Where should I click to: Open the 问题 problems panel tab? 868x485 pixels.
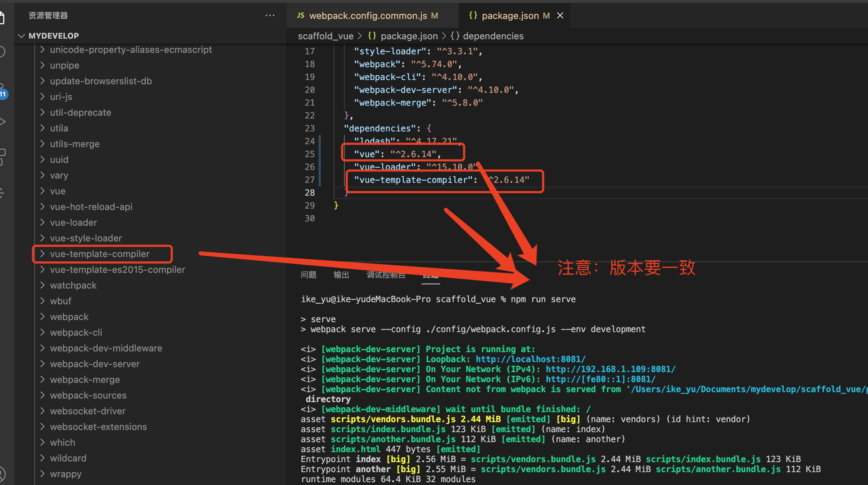pyautogui.click(x=309, y=275)
